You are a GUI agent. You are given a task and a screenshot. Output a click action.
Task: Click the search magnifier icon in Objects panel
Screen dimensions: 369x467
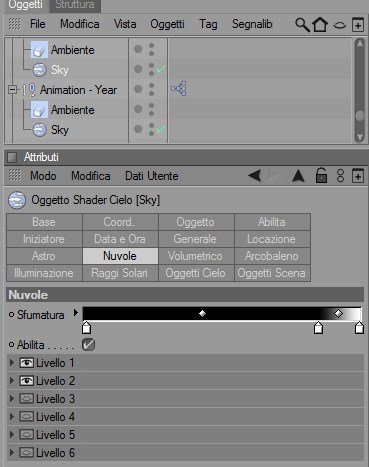click(302, 25)
